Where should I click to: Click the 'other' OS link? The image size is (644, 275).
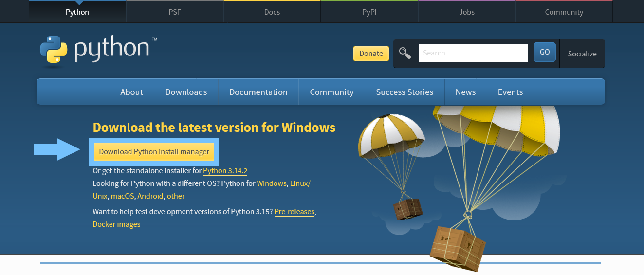pyautogui.click(x=176, y=196)
